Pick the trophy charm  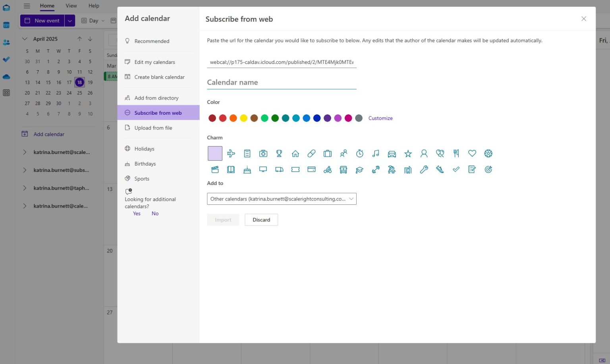pos(279,153)
